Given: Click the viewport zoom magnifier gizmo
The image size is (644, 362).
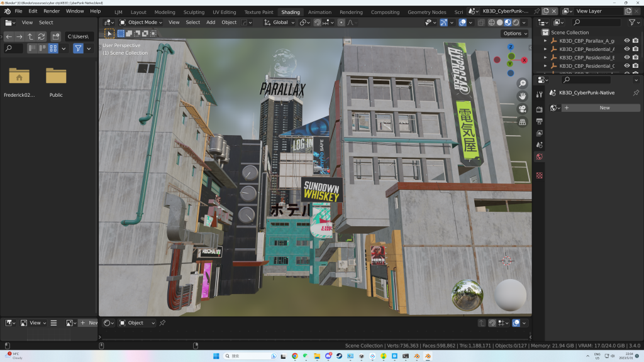Looking at the screenshot, I should coord(523,84).
